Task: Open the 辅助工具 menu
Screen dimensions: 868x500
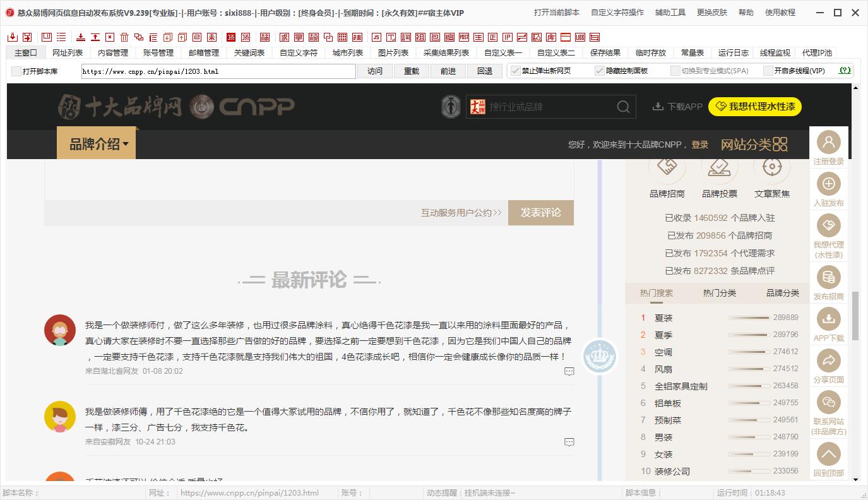Action: pyautogui.click(x=670, y=13)
